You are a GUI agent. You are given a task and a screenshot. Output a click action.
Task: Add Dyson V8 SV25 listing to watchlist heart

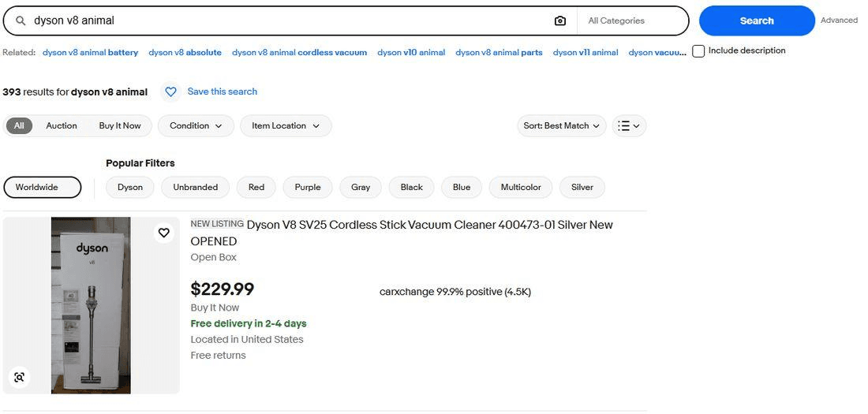click(164, 233)
